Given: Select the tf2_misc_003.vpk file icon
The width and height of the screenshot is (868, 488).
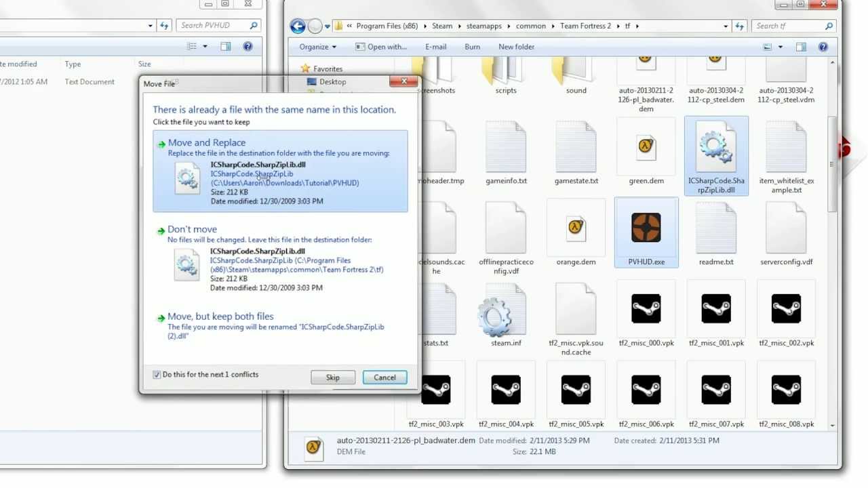Looking at the screenshot, I should 435,390.
